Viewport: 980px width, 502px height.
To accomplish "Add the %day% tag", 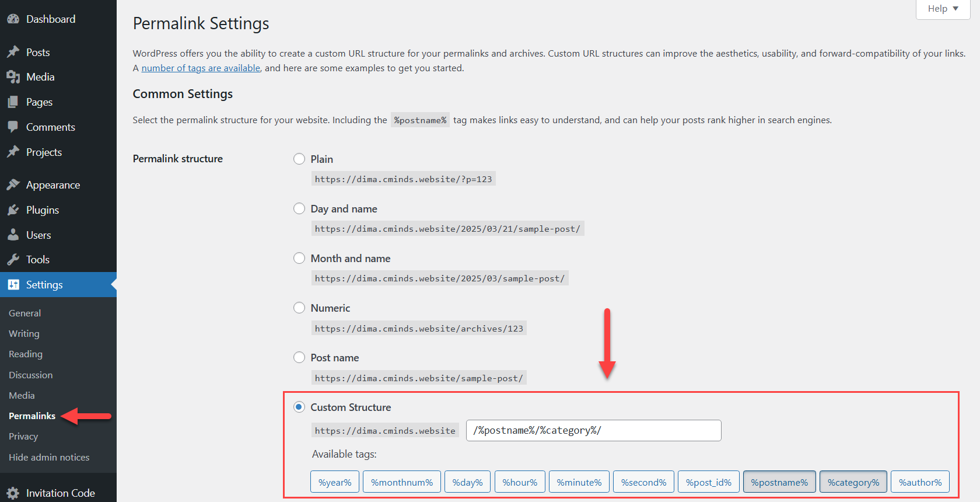I will pos(468,482).
